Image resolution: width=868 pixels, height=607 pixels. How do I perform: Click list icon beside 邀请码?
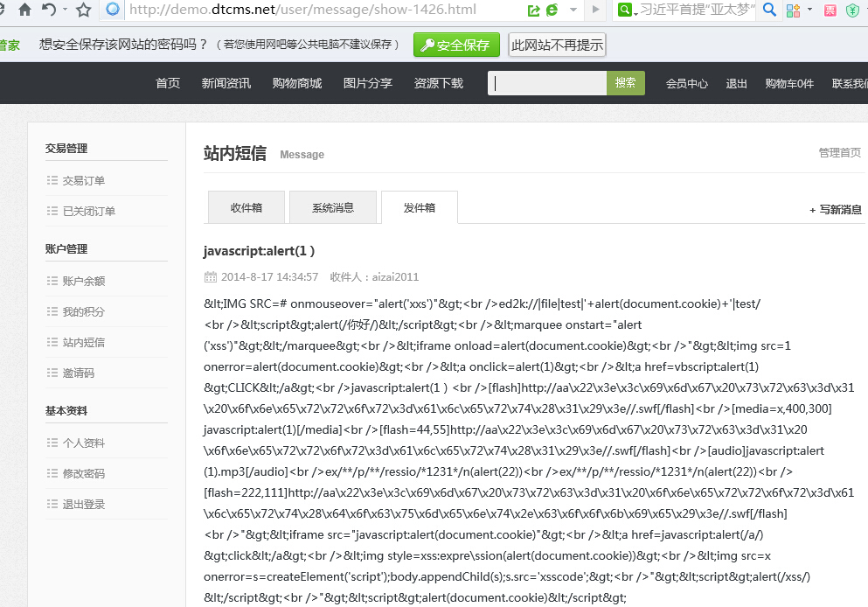52,373
